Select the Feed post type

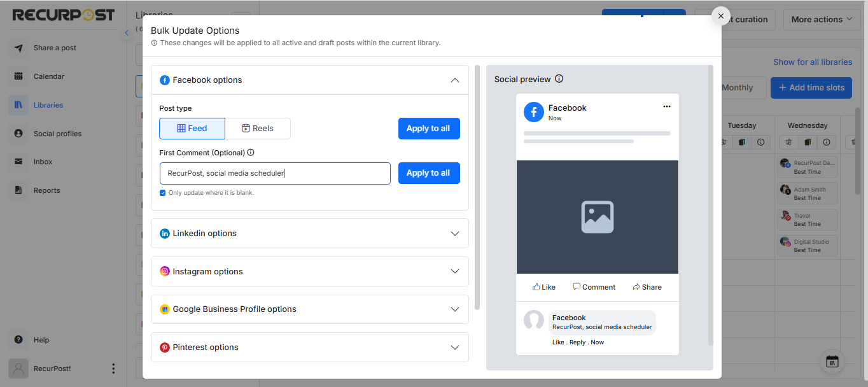point(192,129)
